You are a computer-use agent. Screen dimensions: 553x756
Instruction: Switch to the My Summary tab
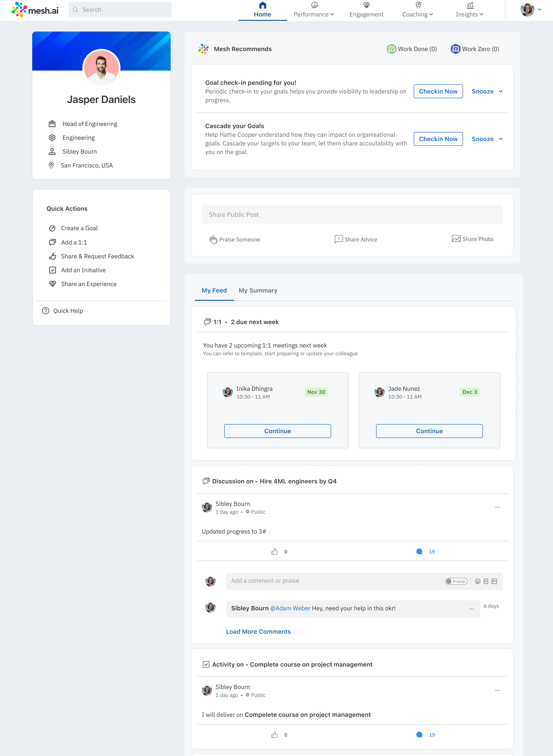258,290
